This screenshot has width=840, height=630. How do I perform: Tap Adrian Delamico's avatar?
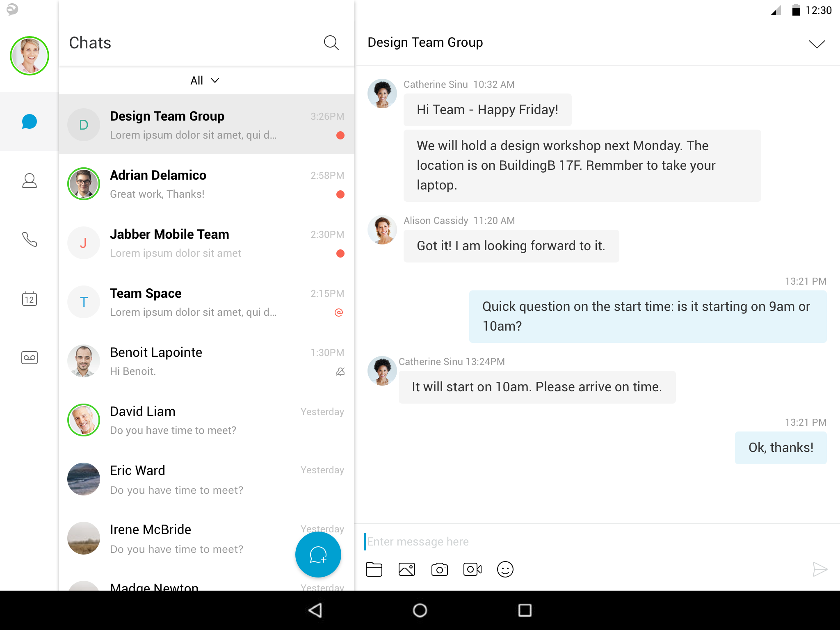[x=84, y=184]
